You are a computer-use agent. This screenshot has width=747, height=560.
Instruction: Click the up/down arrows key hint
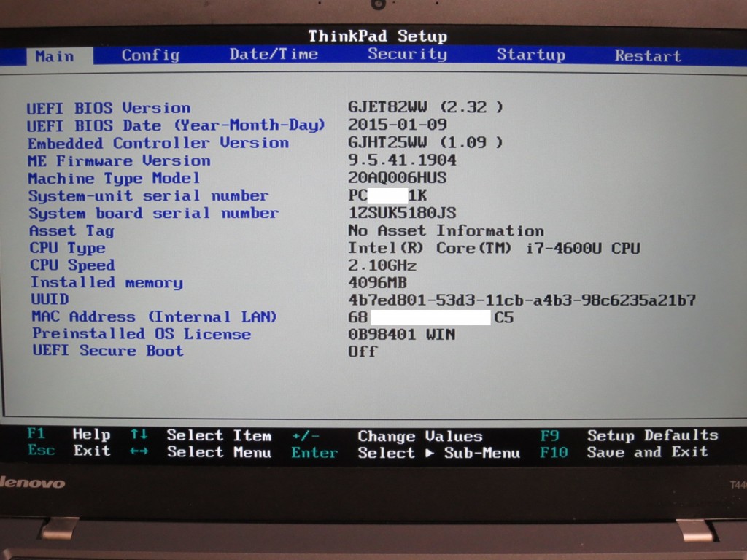(x=139, y=435)
